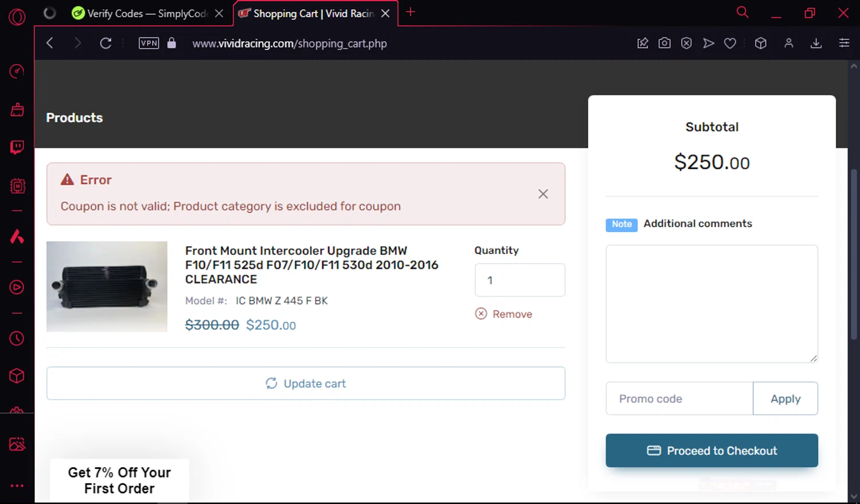Dismiss the coupon error alert
Viewport: 860px width, 504px height.
[543, 194]
